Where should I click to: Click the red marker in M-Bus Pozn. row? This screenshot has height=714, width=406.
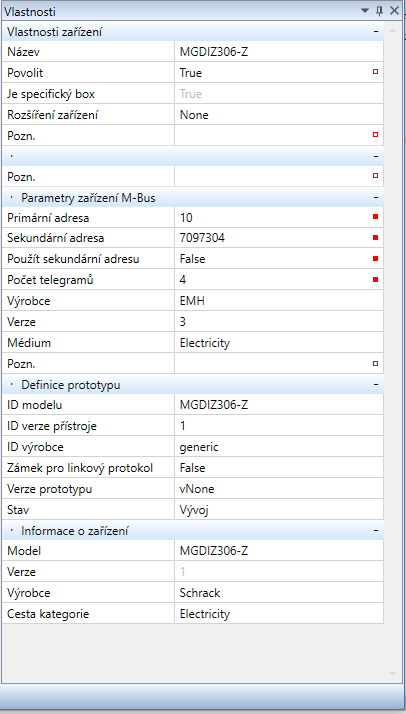coord(376,364)
